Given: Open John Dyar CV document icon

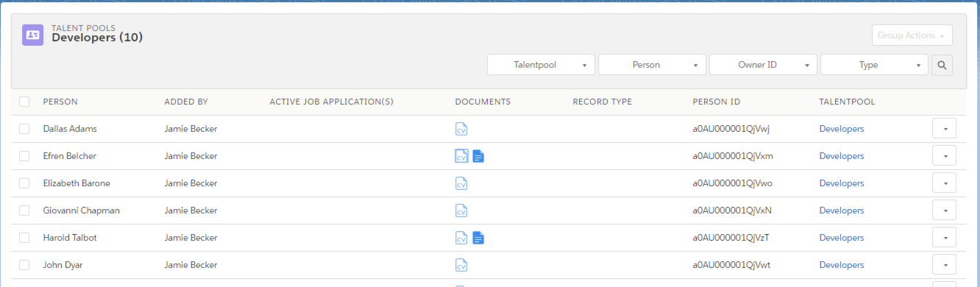Looking at the screenshot, I should click(461, 265).
